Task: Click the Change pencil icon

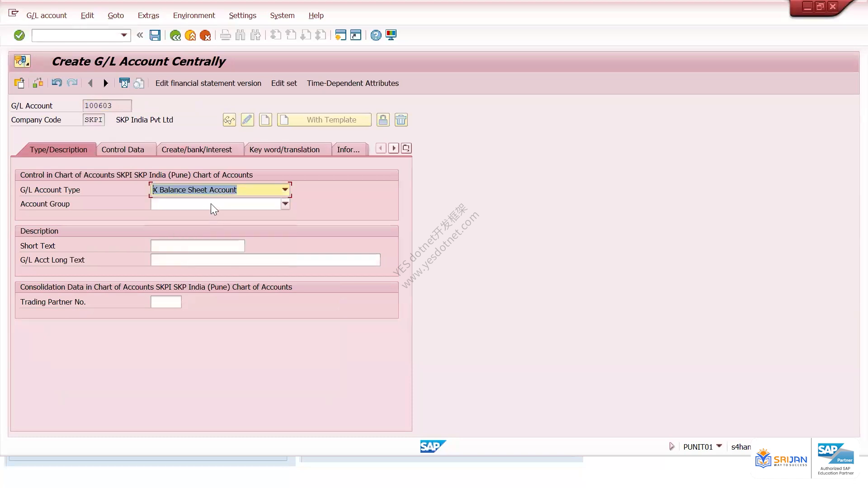Action: tap(247, 120)
